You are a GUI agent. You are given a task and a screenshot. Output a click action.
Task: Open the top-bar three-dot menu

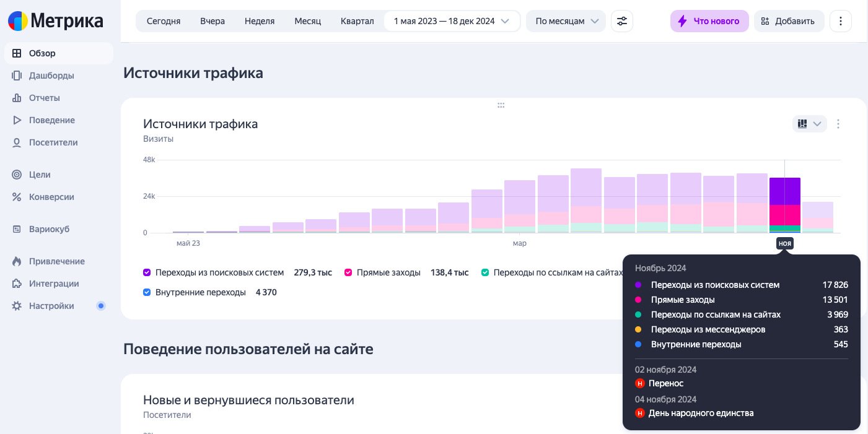tap(840, 21)
